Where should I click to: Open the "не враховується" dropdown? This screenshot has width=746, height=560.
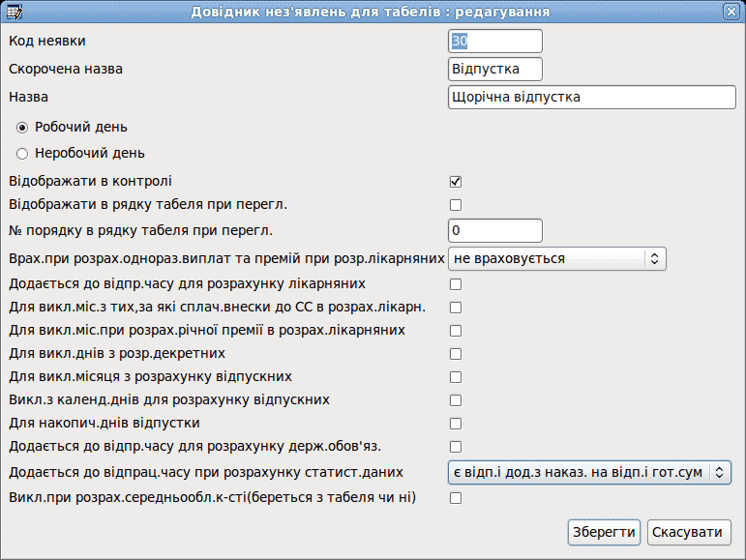(556, 258)
